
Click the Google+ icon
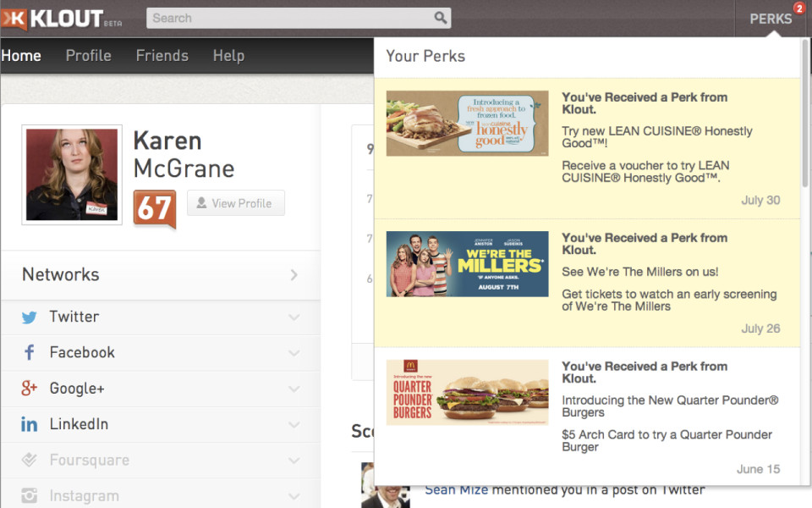tap(30, 388)
